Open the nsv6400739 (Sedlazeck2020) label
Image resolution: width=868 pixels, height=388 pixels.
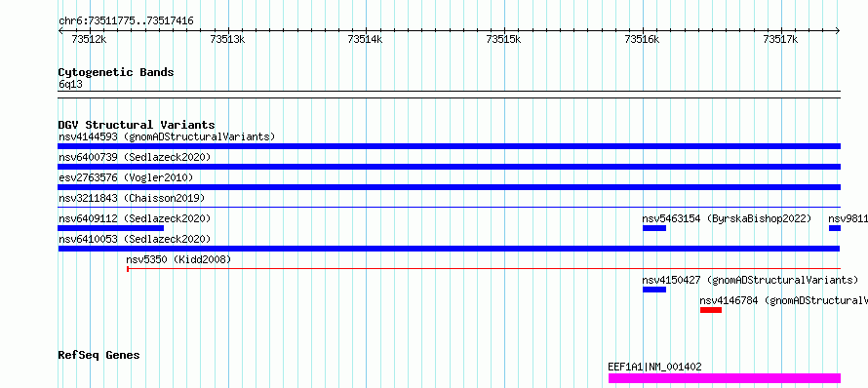pos(135,157)
